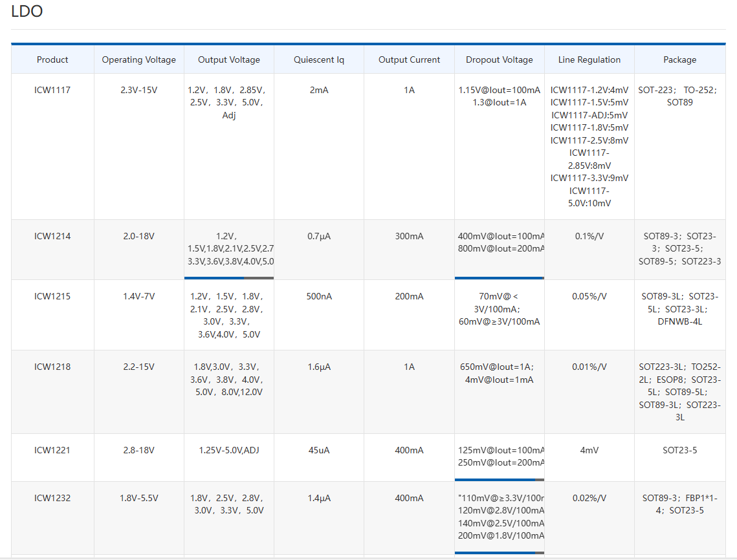Select the Output Voltage column header

click(228, 59)
